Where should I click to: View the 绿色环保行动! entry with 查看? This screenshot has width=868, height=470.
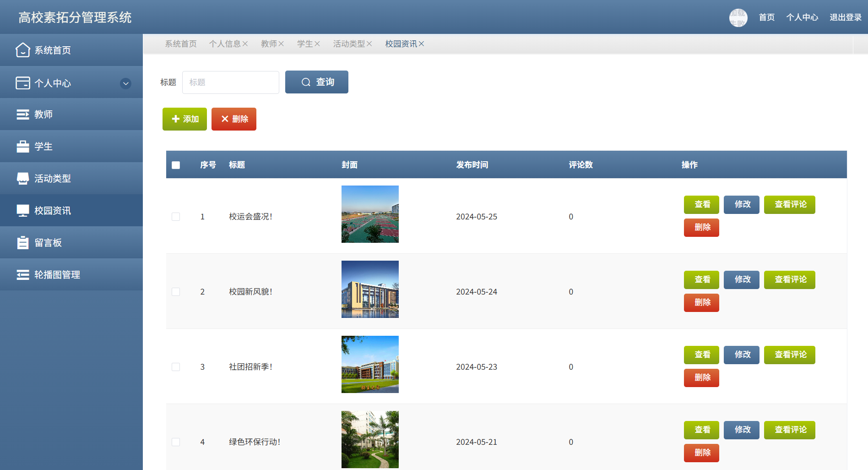[x=701, y=430]
